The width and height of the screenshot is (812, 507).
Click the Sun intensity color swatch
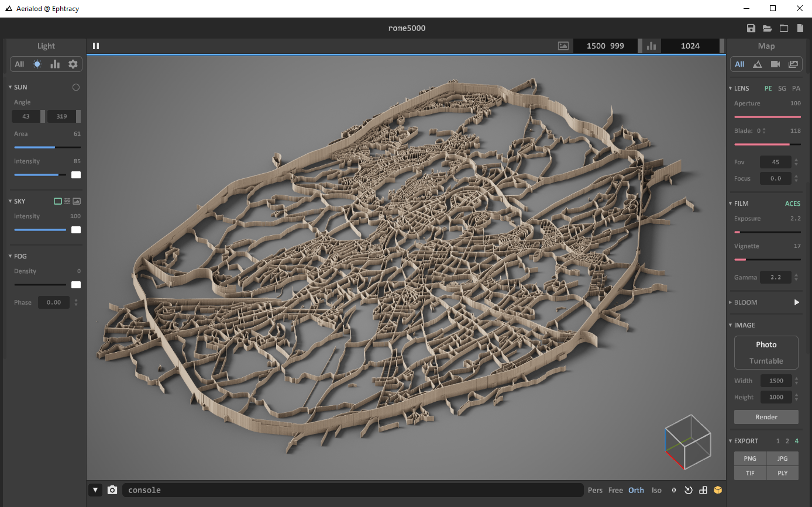76,175
